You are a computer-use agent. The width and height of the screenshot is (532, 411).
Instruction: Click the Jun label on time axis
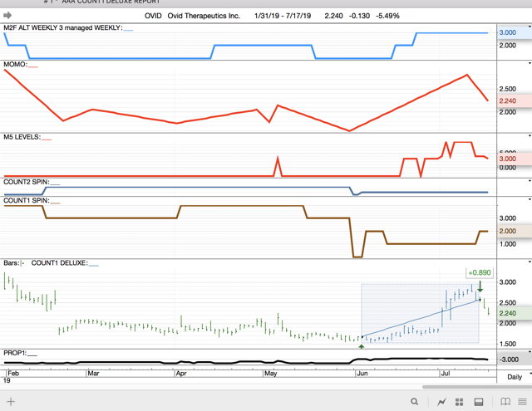[x=362, y=373]
